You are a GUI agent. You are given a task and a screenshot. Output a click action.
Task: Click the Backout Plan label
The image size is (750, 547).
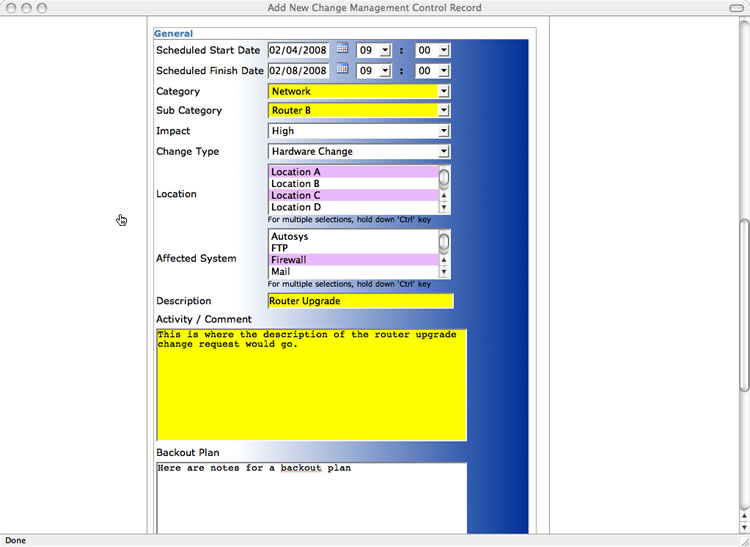[x=188, y=452]
